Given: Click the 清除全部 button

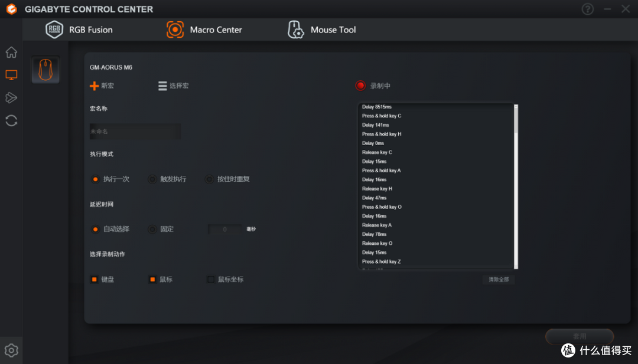Looking at the screenshot, I should click(x=499, y=280).
